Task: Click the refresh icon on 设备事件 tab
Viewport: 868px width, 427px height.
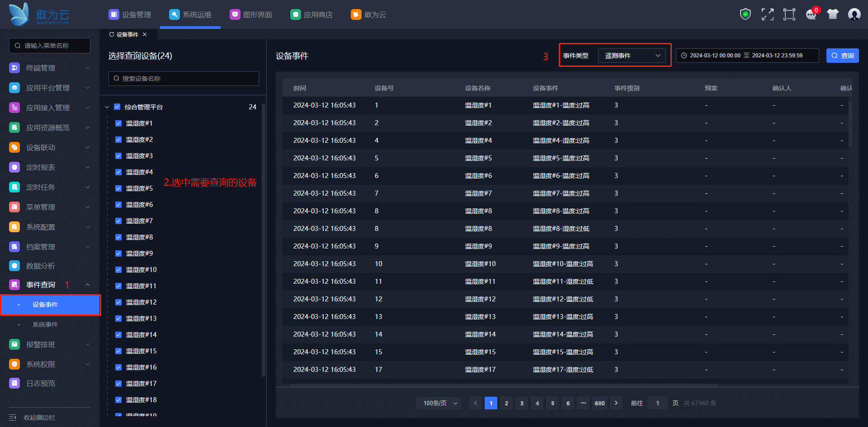Action: (112, 35)
